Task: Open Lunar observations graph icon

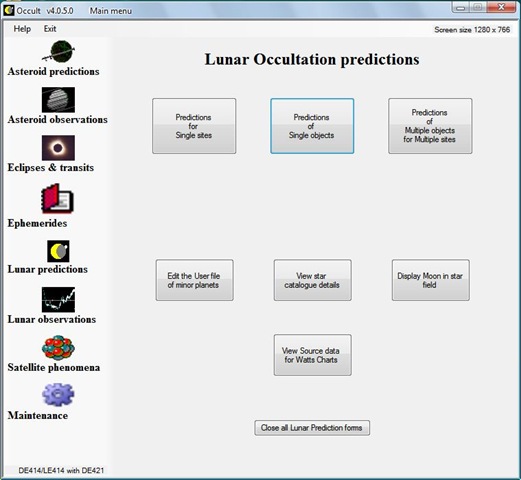Action: (58, 299)
